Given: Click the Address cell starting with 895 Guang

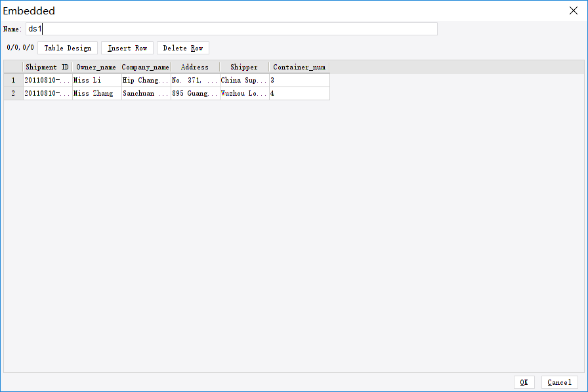Looking at the screenshot, I should coord(194,93).
